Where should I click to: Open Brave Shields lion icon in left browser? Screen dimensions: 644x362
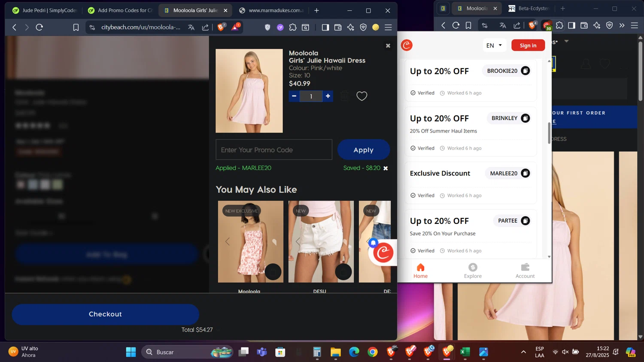click(221, 27)
